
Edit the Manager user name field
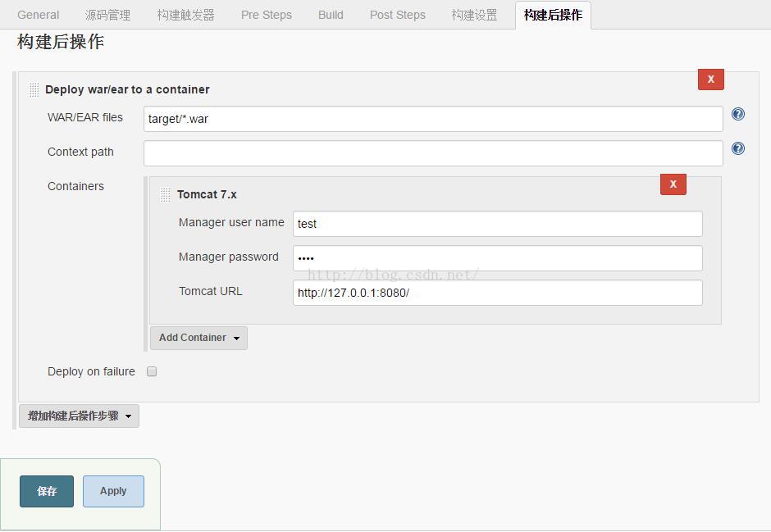coord(497,224)
